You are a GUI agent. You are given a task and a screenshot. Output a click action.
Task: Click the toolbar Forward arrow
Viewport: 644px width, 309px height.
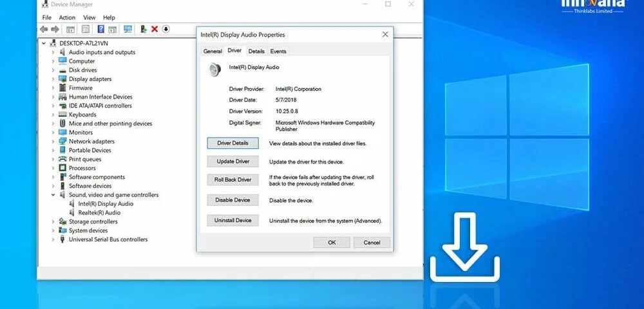pos(55,29)
